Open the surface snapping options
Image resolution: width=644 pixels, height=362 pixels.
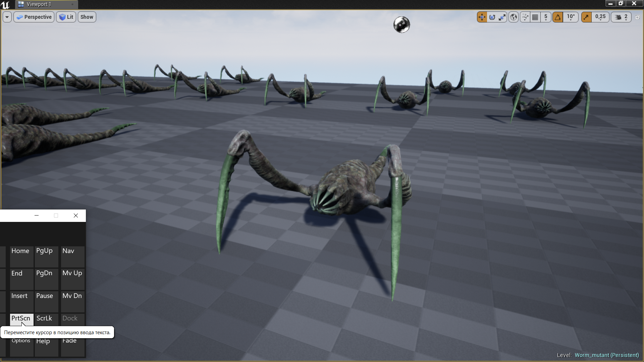pyautogui.click(x=525, y=17)
